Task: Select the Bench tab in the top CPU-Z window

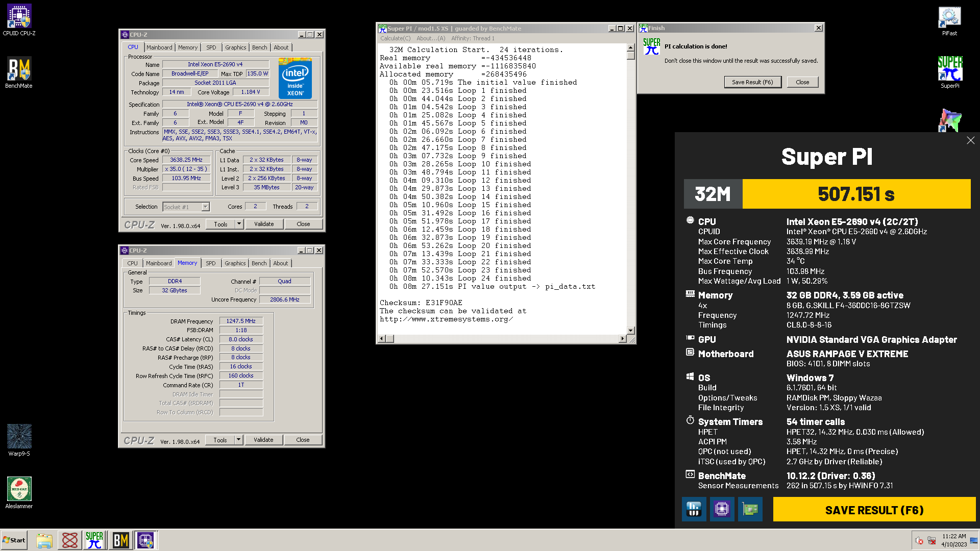Action: (260, 47)
